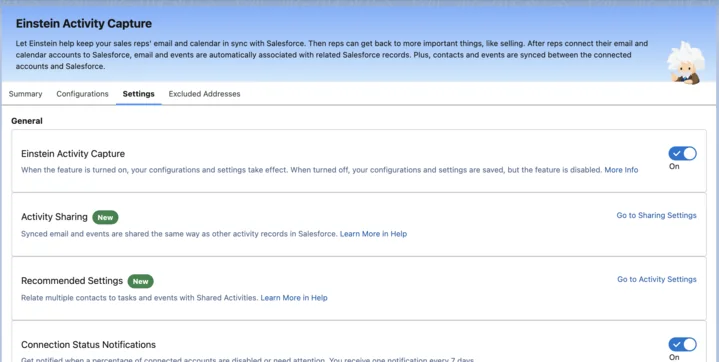Open the Excluded Addresses tab
The width and height of the screenshot is (719, 362).
pyautogui.click(x=205, y=94)
